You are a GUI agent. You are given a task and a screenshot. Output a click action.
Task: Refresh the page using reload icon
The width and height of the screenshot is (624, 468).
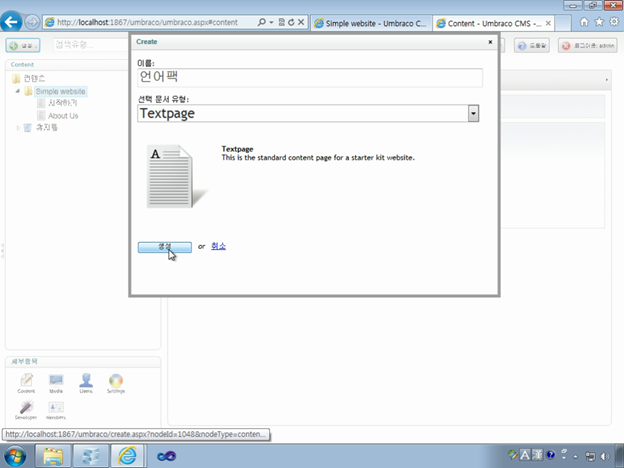[x=291, y=22]
